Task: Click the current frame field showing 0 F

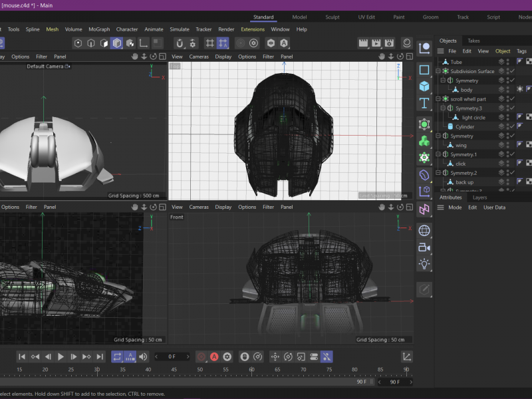Action: [172, 357]
